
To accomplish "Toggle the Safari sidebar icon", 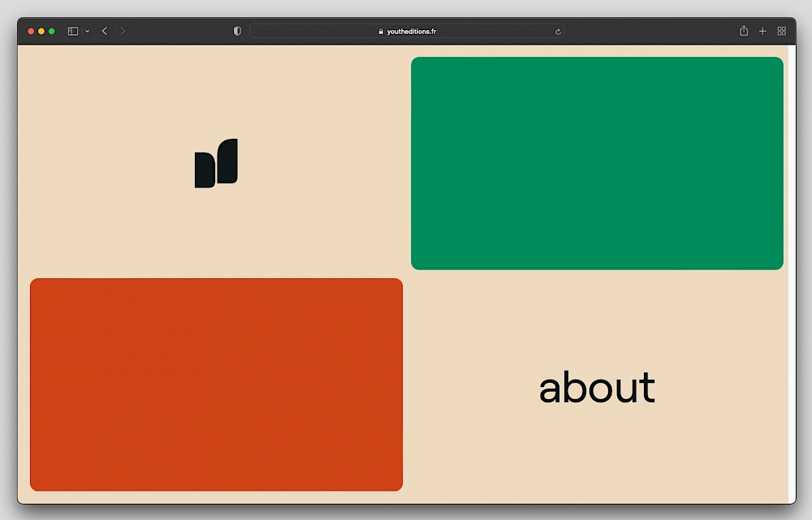I will [73, 31].
